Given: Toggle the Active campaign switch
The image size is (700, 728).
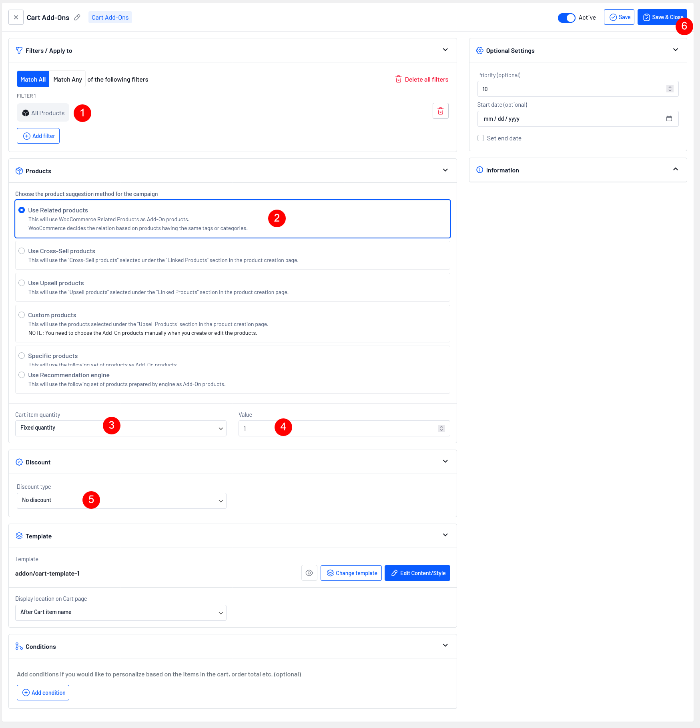Looking at the screenshot, I should 566,18.
